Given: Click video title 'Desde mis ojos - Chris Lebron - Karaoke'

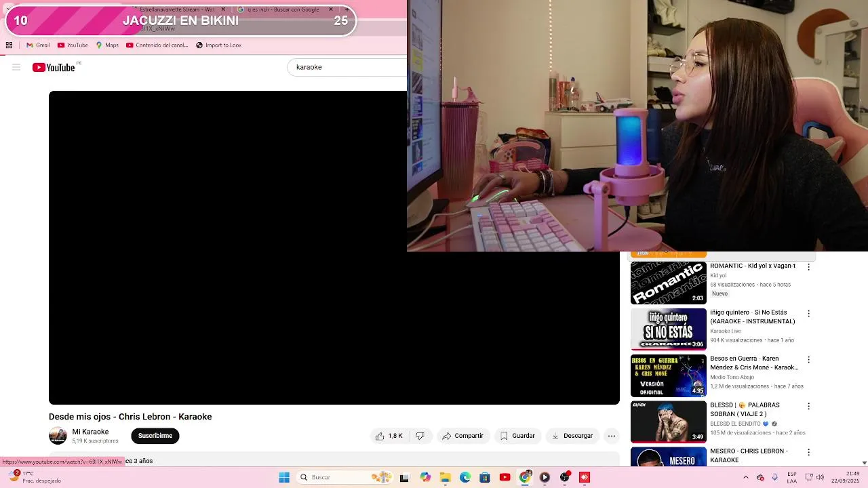Looking at the screenshot, I should pos(130,417).
